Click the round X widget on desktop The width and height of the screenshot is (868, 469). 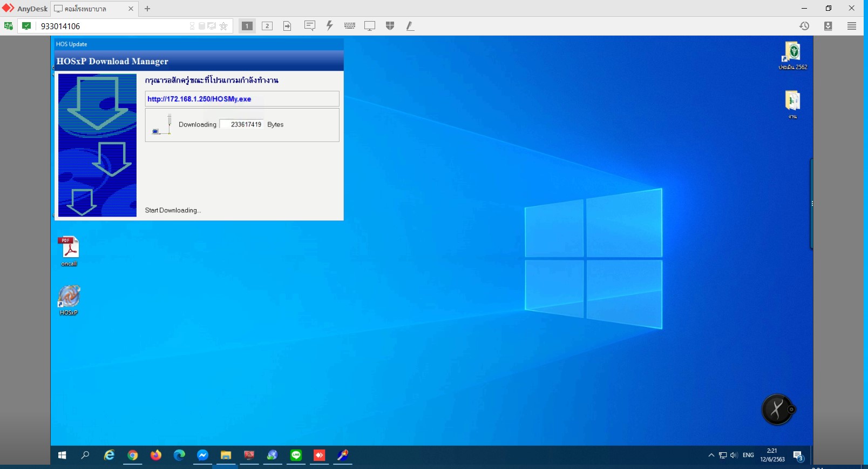[x=777, y=409]
